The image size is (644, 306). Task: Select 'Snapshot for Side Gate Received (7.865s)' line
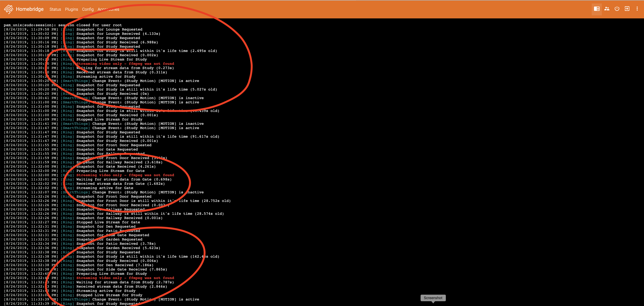point(85,270)
